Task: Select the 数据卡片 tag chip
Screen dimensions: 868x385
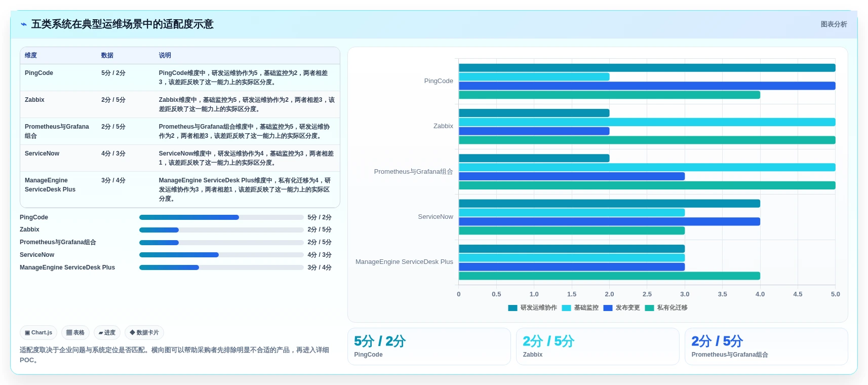Action: point(144,333)
